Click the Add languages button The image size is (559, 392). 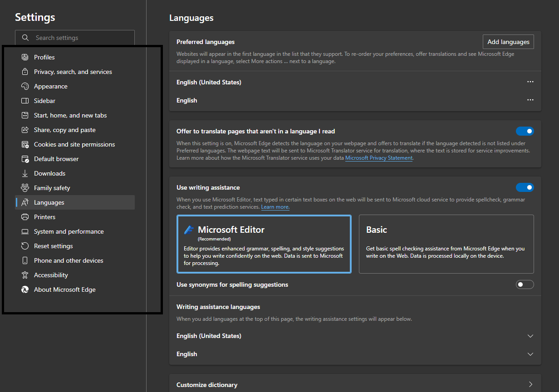pyautogui.click(x=508, y=42)
